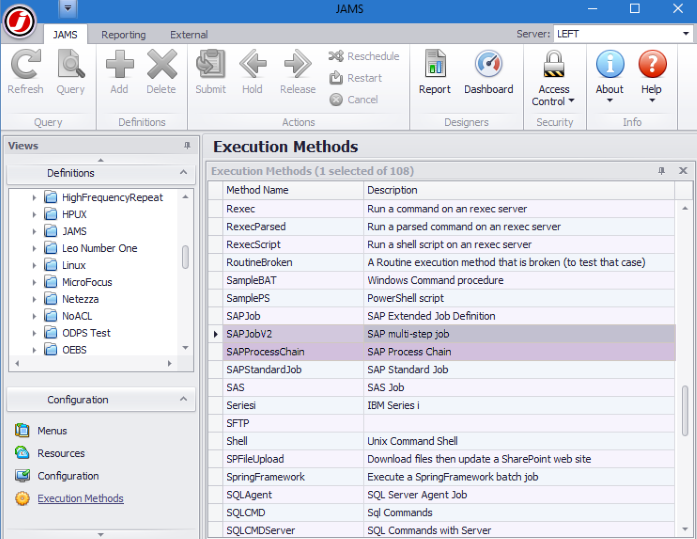Expand the MicroFocus folder node
The height and width of the screenshot is (539, 697).
click(x=34, y=282)
